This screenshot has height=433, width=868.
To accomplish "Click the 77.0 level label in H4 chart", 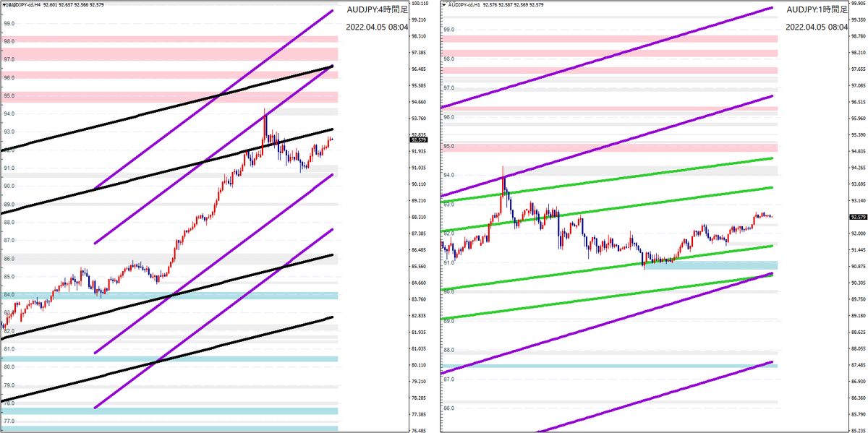I will 9,421.
